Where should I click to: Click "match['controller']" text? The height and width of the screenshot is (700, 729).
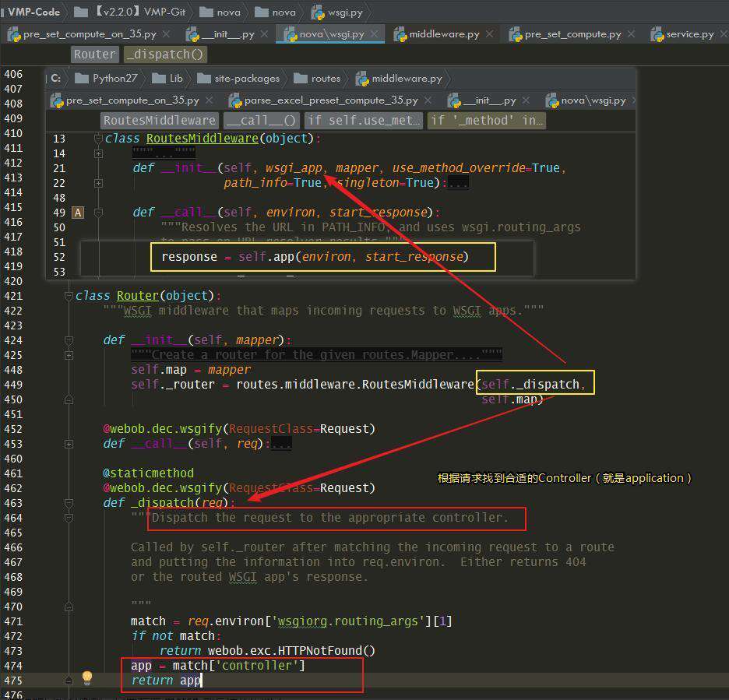pyautogui.click(x=239, y=666)
